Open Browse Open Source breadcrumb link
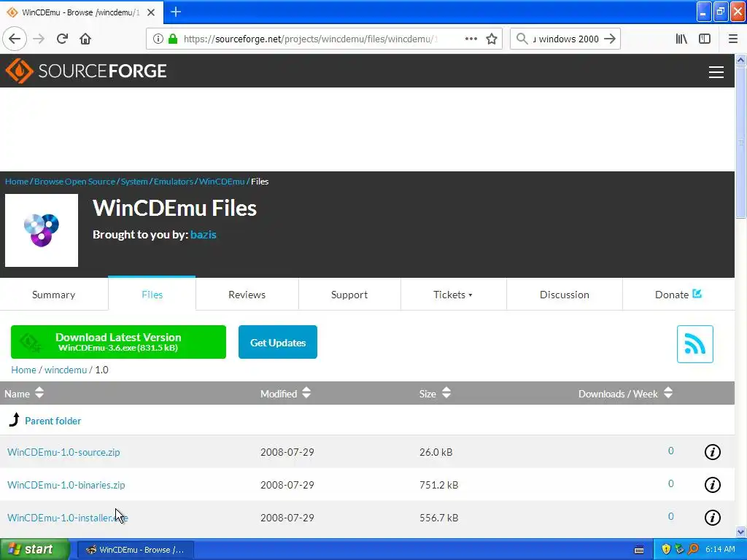The height and width of the screenshot is (560, 747). (x=75, y=182)
